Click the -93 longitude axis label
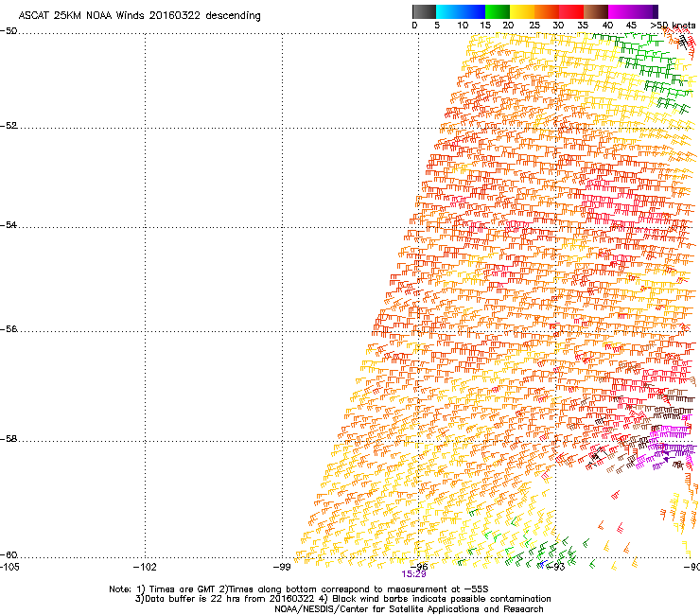The image size is (700, 615). [x=556, y=567]
